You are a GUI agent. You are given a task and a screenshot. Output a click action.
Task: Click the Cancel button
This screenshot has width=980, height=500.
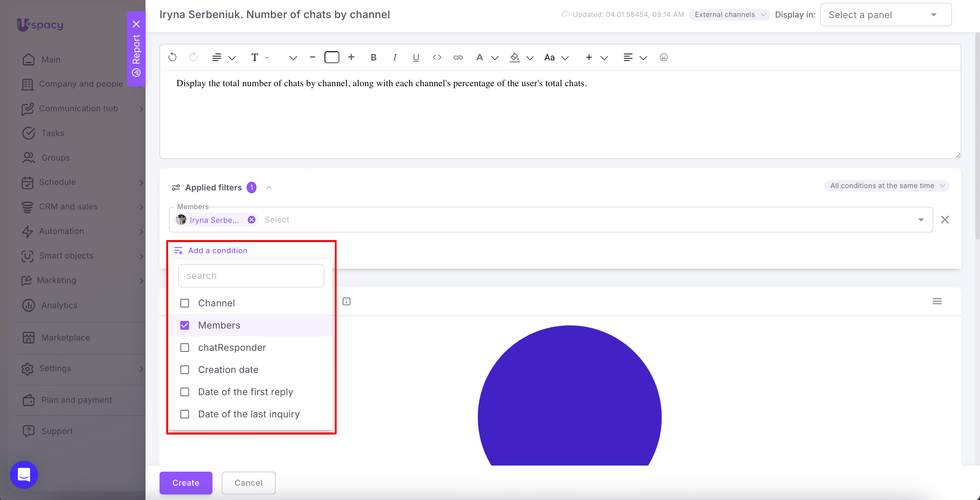248,483
